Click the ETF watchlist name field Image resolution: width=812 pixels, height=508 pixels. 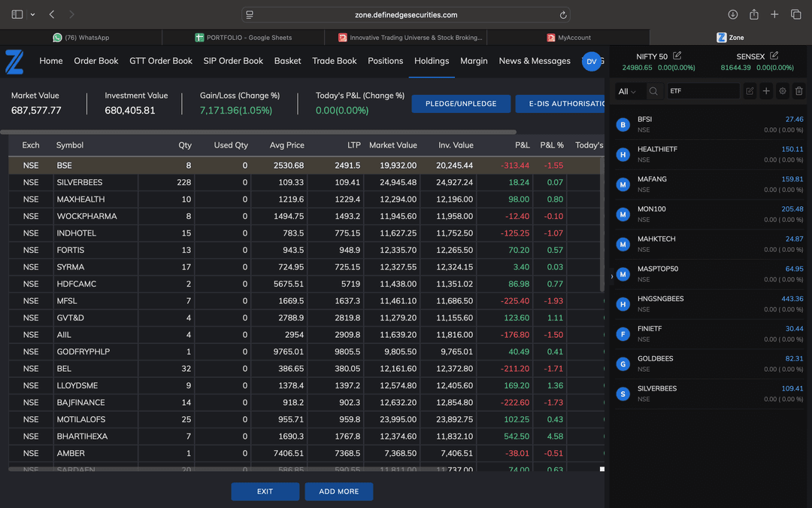click(x=703, y=91)
